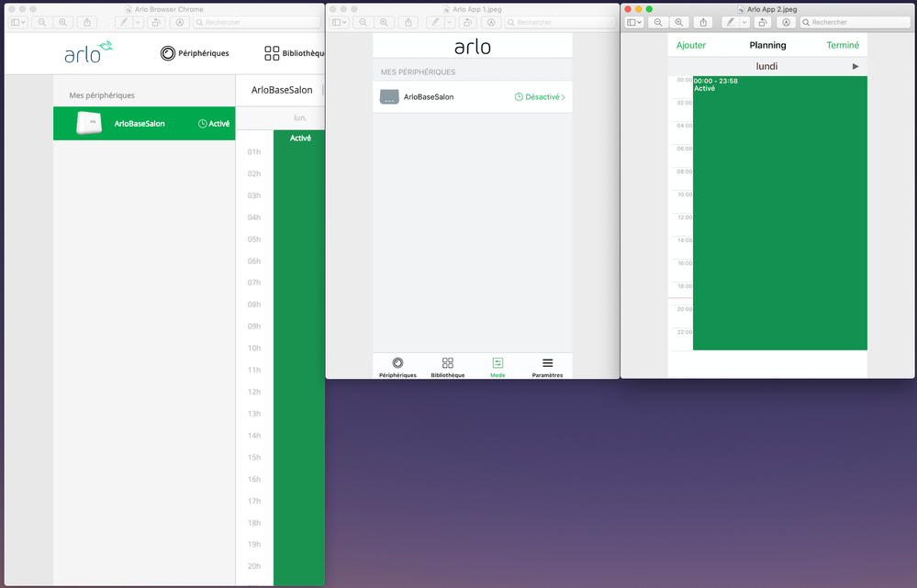Viewport: 917px width, 588px height.
Task: Rotate the Arlo App 2.jpeg image
Action: click(x=762, y=22)
